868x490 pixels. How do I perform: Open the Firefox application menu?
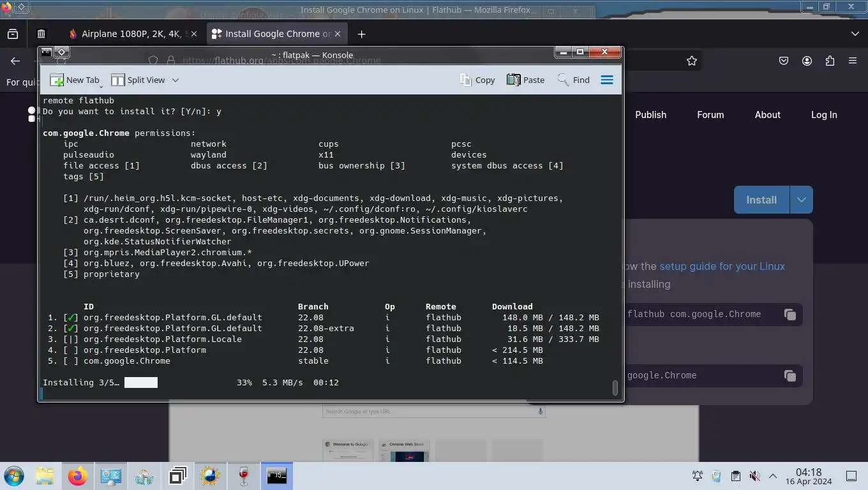coord(853,61)
